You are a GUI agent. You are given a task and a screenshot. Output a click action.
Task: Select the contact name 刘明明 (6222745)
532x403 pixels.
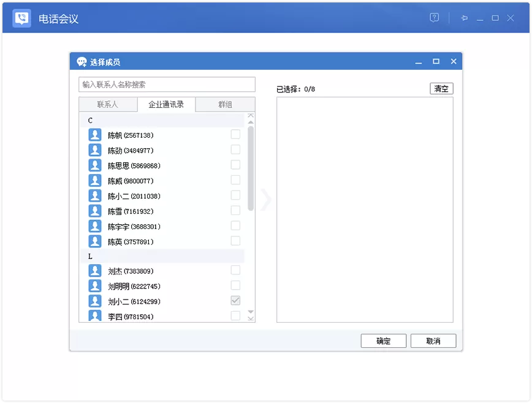click(x=134, y=287)
